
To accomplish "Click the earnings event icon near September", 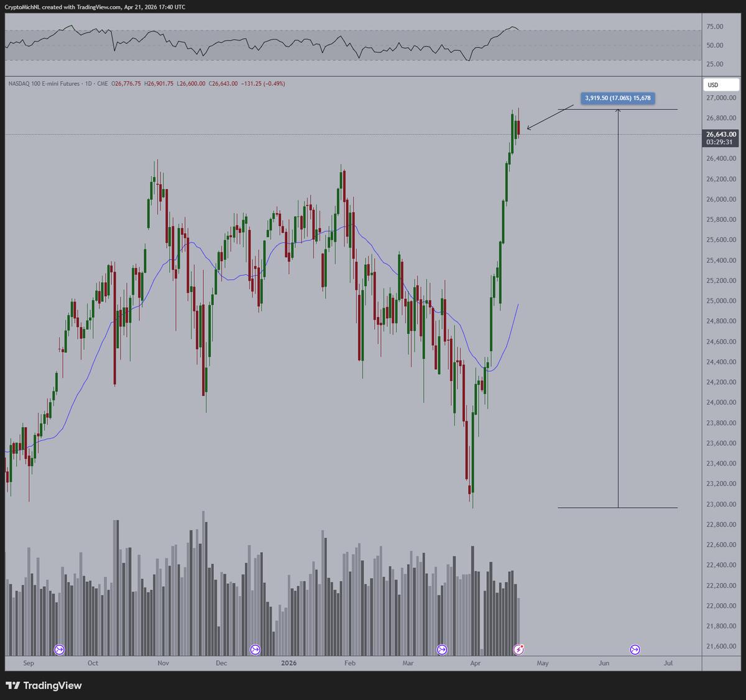I will (x=59, y=648).
